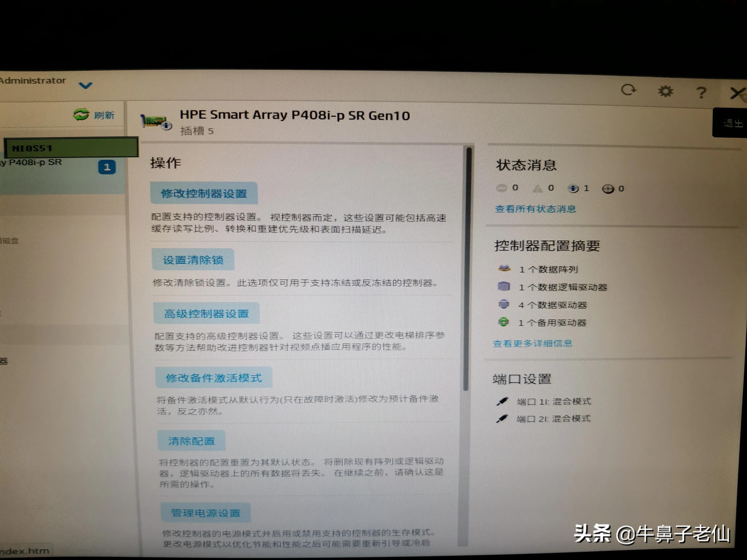Click the 管理电源设置 button
Screen dimensions: 747x560
pyautogui.click(x=205, y=513)
